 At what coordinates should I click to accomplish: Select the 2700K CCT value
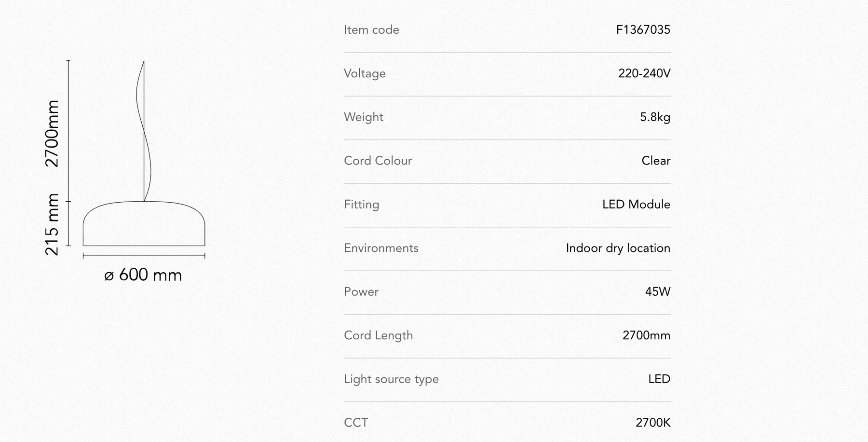(653, 423)
